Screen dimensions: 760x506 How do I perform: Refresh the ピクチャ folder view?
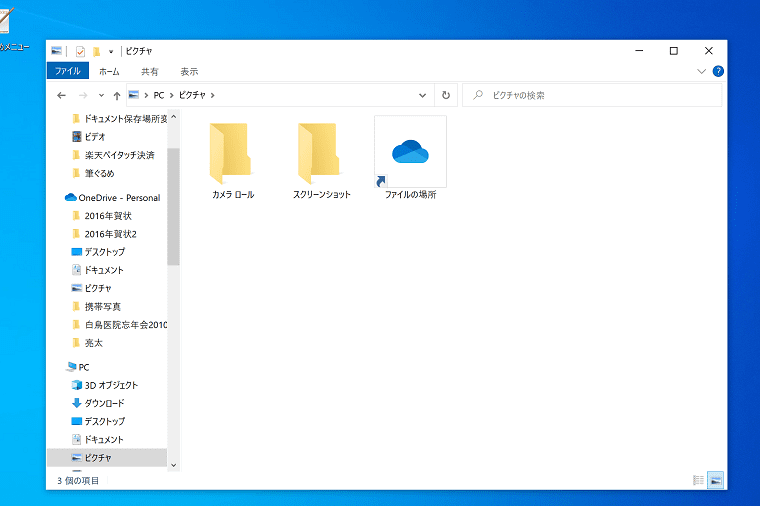pos(446,95)
